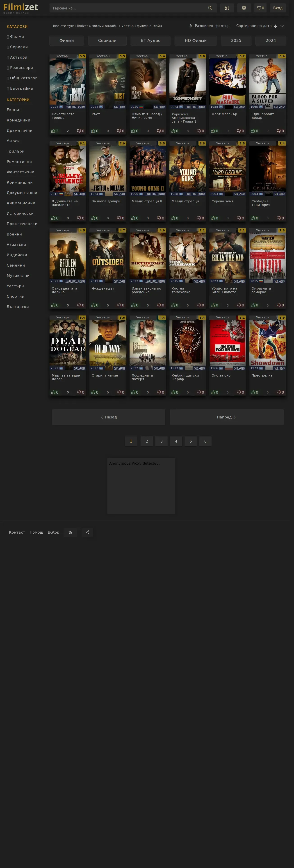Viewport: 294px width, 868px height.
Task: Click the search magnifier icon
Action: 210,8
